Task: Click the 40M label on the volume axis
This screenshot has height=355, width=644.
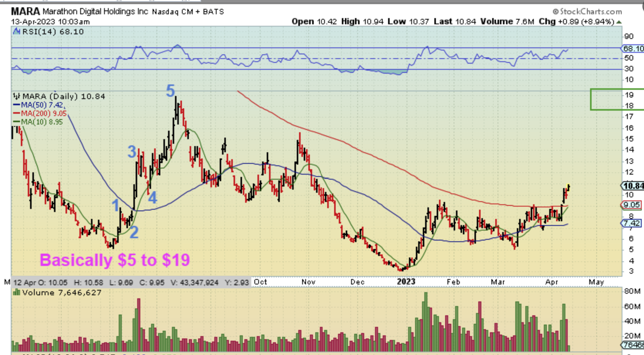Action: [x=632, y=321]
